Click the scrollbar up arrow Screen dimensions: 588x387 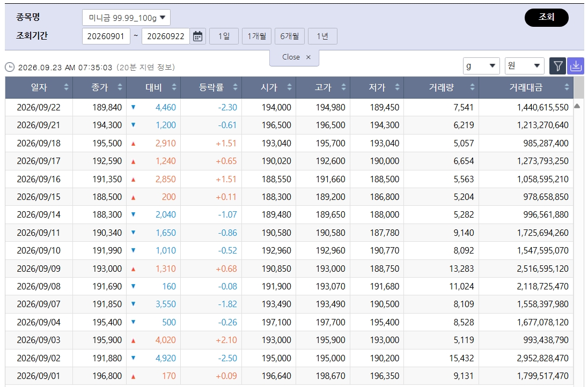[x=577, y=106]
